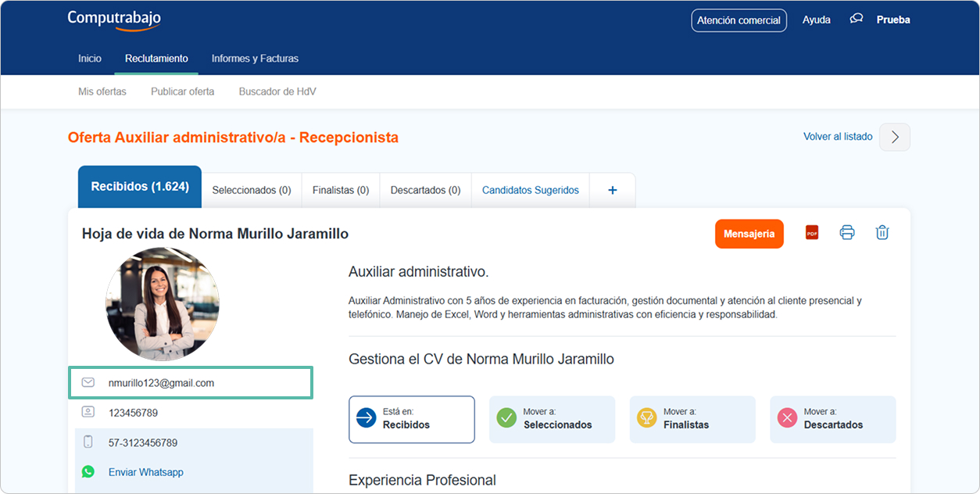Open the Prueba account menu
The image size is (980, 494).
pyautogui.click(x=893, y=20)
